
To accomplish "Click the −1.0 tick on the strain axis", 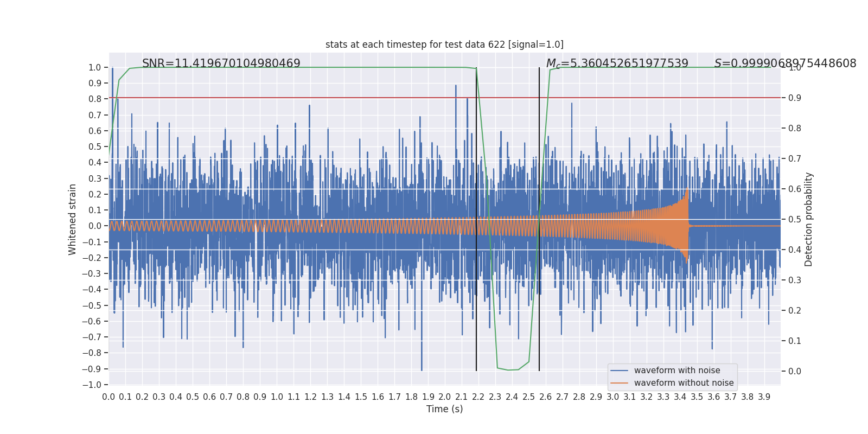I will point(92,385).
